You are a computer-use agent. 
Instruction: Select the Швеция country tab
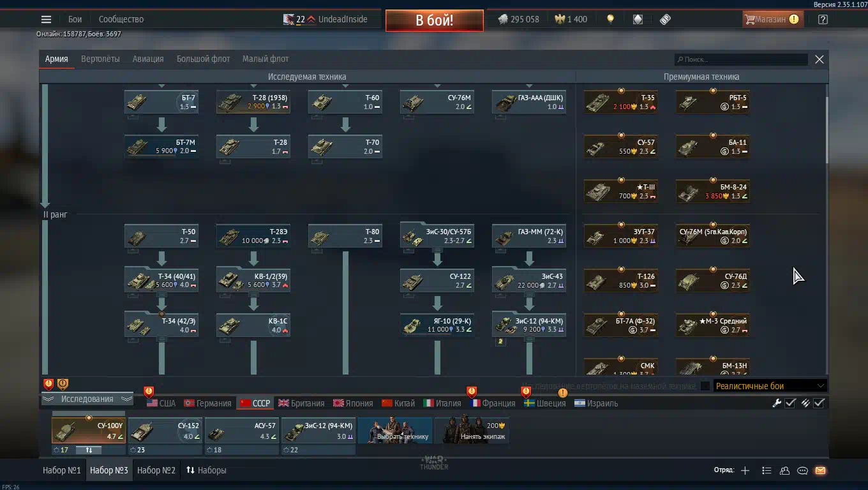click(544, 403)
